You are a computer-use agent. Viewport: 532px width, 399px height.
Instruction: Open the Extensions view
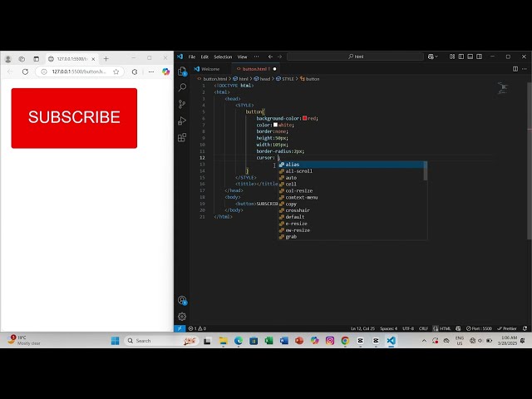click(182, 137)
